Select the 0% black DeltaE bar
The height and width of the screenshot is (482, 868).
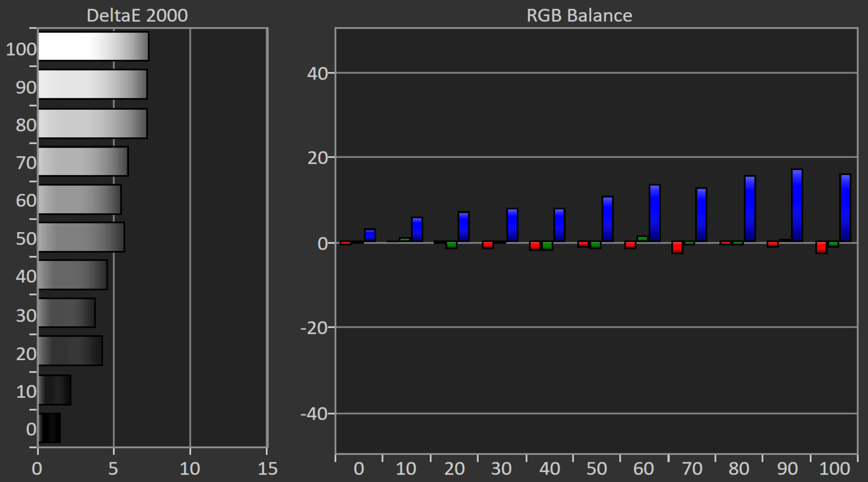point(50,428)
